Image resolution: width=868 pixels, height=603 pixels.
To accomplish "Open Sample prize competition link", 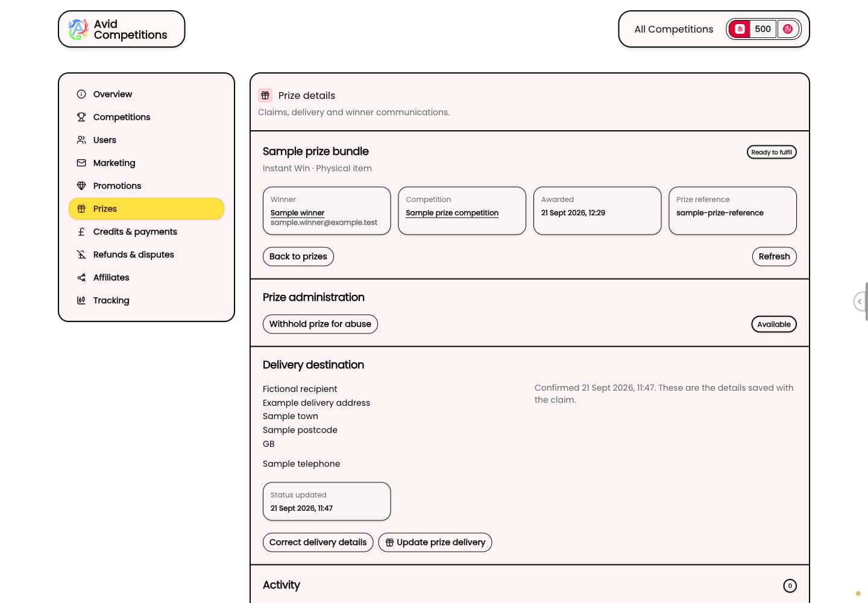I will [452, 213].
